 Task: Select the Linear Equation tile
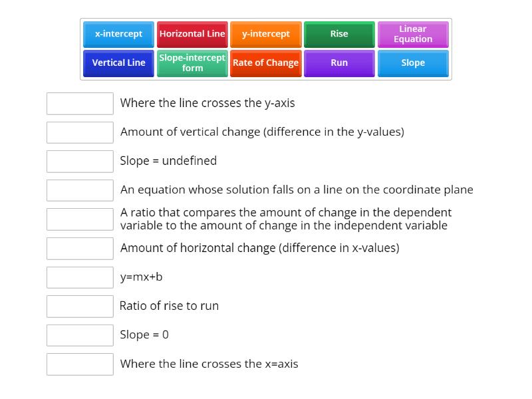pos(413,35)
